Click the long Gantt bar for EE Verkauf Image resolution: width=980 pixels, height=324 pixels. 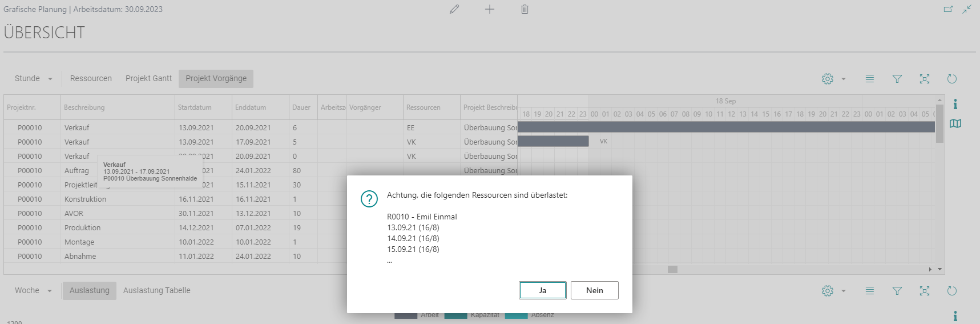point(726,127)
